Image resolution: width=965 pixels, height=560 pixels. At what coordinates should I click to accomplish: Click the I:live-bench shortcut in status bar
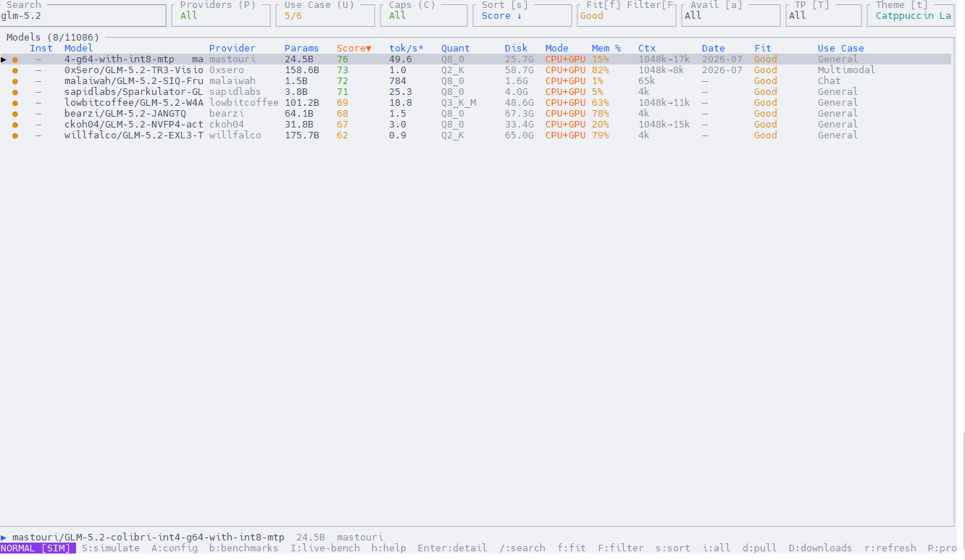(x=325, y=548)
